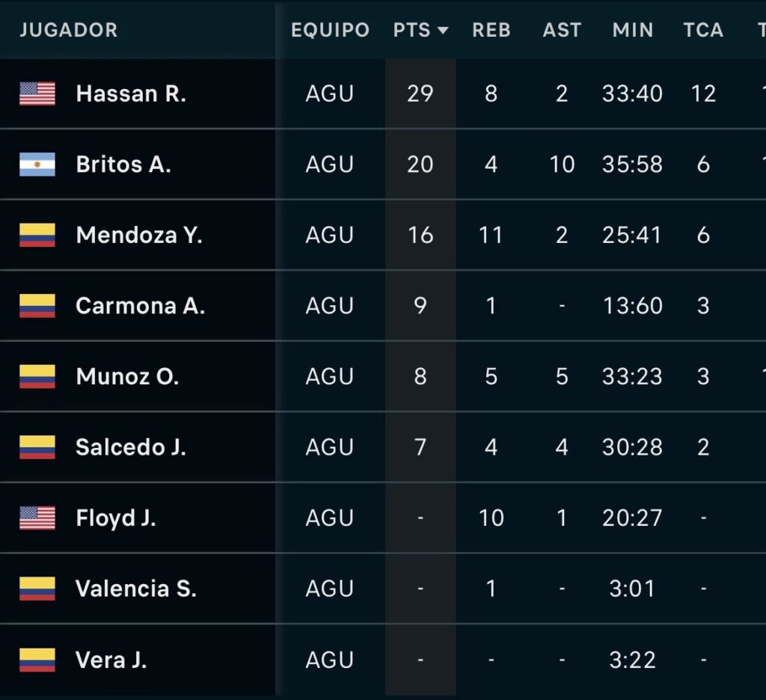Click the Colombia flag beside Valencia S.
This screenshot has width=766, height=700.
(37, 589)
